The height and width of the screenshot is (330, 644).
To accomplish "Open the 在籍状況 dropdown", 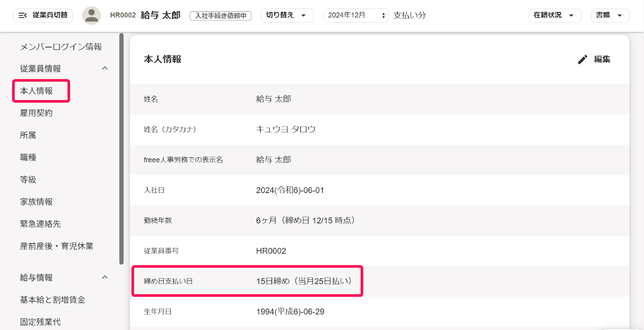I will 555,15.
